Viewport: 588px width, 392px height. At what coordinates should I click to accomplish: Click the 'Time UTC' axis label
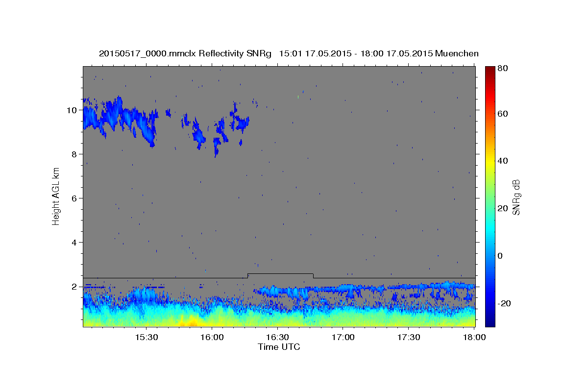[x=279, y=347]
